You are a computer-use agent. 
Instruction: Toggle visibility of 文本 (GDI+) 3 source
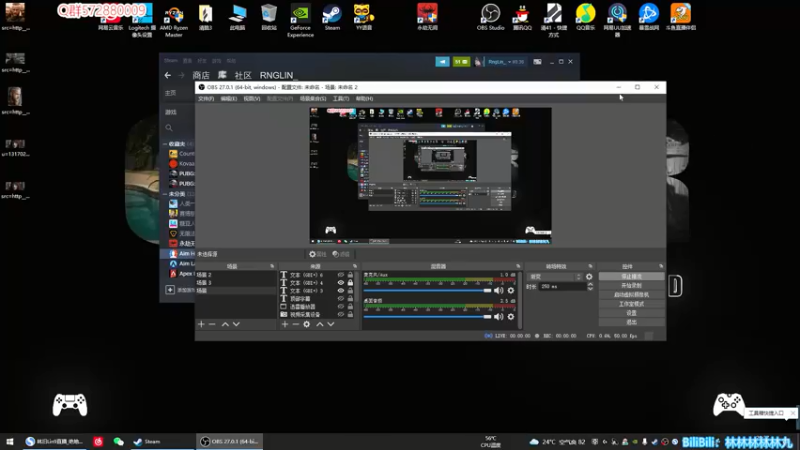point(341,291)
